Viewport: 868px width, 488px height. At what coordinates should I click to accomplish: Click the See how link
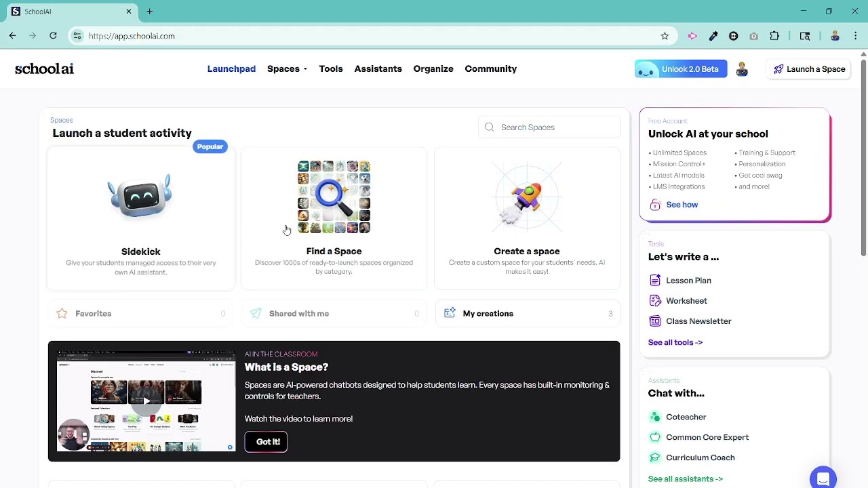[x=682, y=205]
